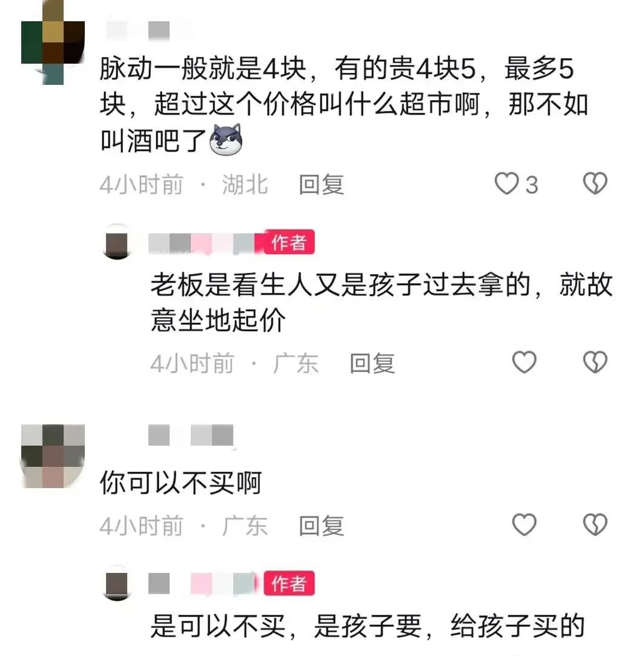The height and width of the screenshot is (656, 644).
Task: Open author's avatar on 是可以不买 reply
Action: (x=117, y=583)
